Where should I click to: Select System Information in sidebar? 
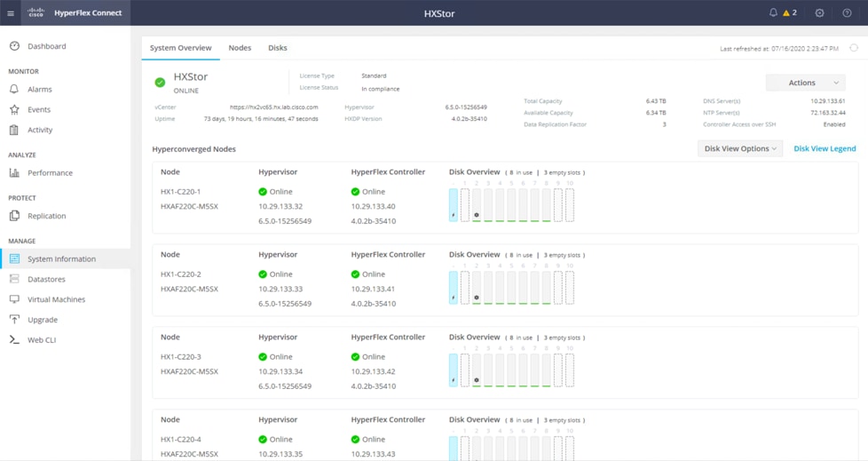click(66, 258)
